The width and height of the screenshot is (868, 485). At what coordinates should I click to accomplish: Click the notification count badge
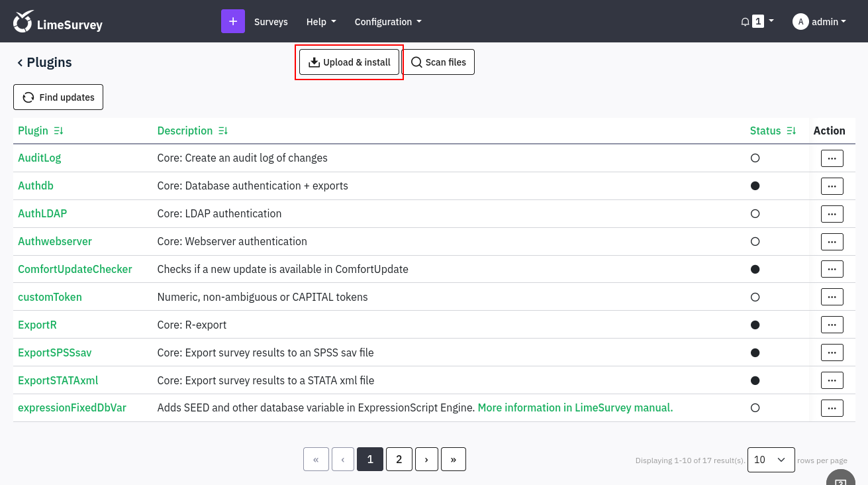point(758,22)
